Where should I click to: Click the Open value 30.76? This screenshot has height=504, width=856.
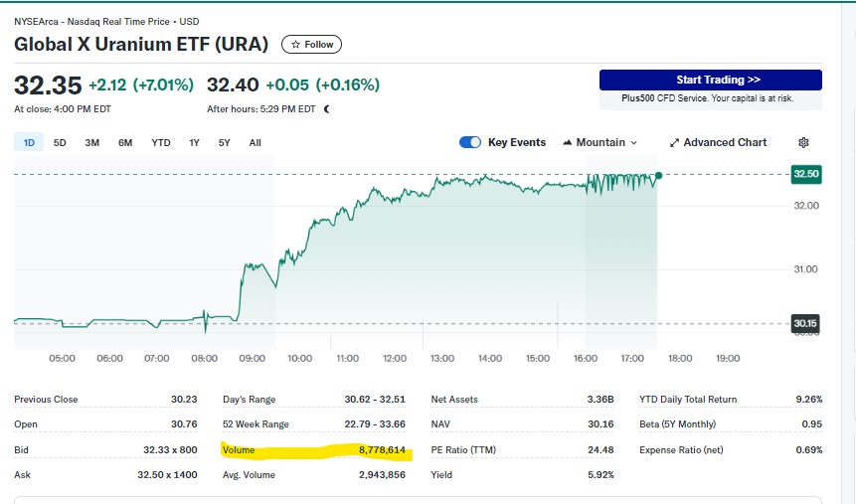pyautogui.click(x=184, y=424)
